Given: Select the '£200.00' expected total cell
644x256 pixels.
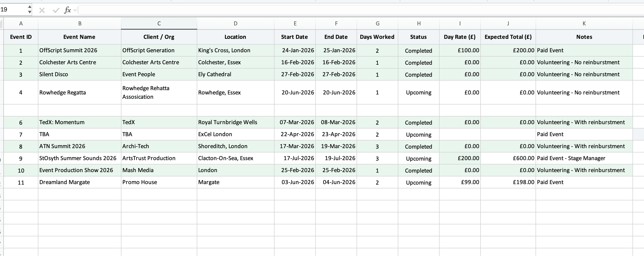Looking at the screenshot, I should pos(508,50).
